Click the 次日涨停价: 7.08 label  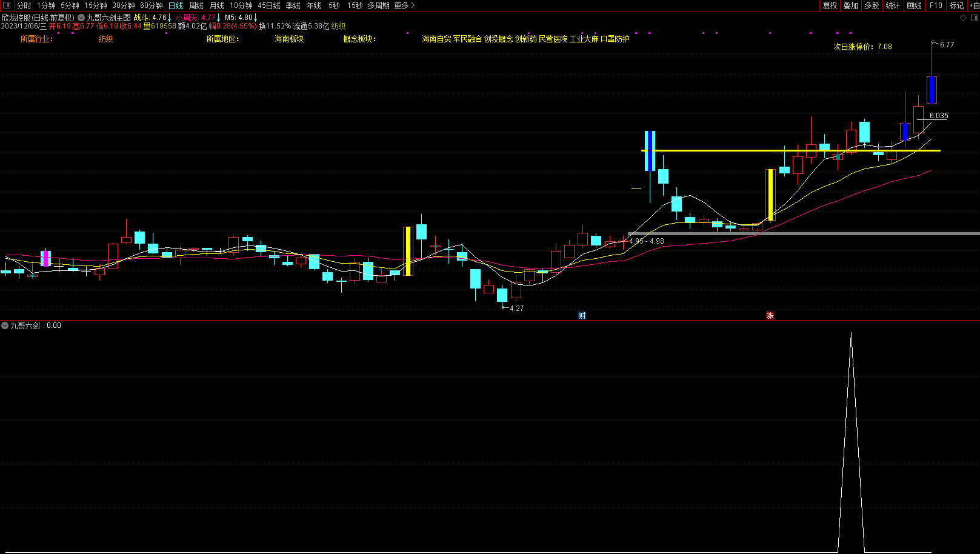coord(862,47)
